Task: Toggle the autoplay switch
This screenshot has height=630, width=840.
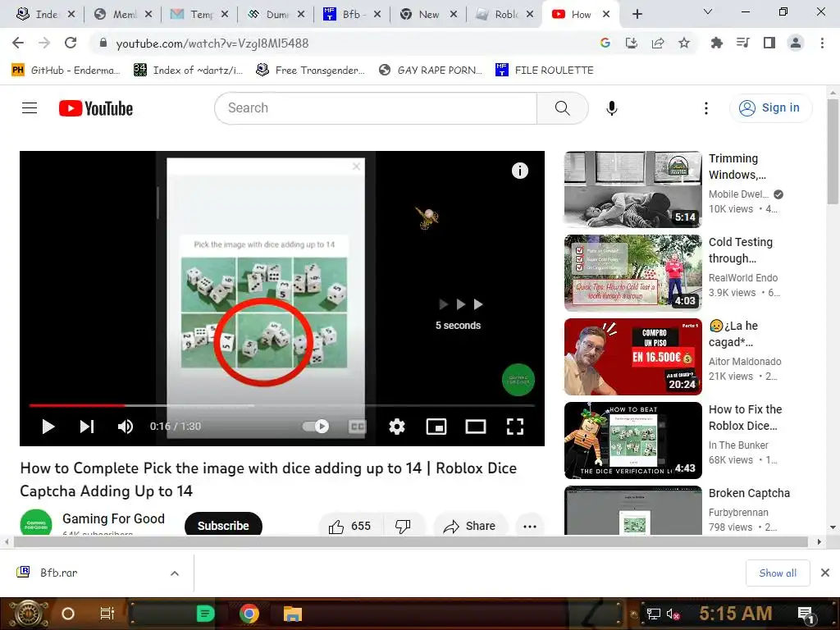Action: click(316, 427)
